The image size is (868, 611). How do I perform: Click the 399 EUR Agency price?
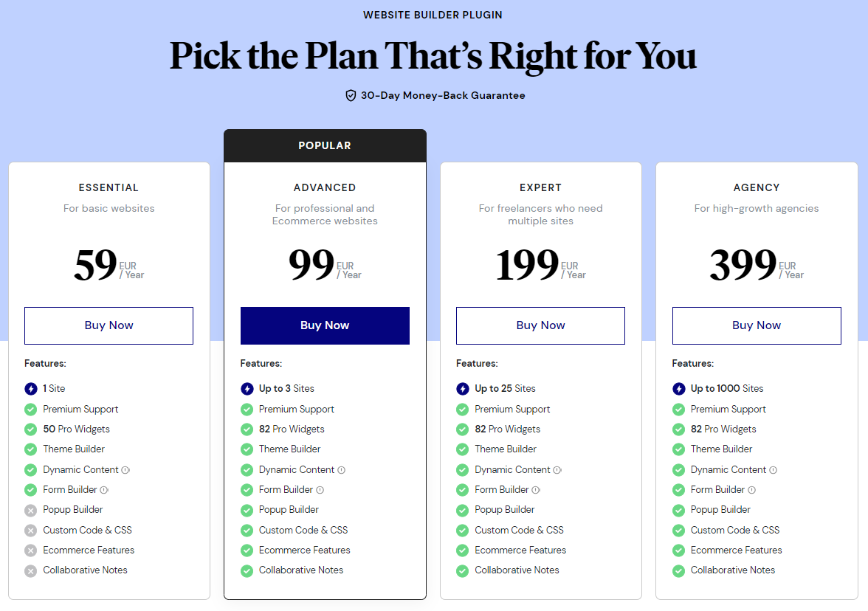pyautogui.click(x=743, y=266)
